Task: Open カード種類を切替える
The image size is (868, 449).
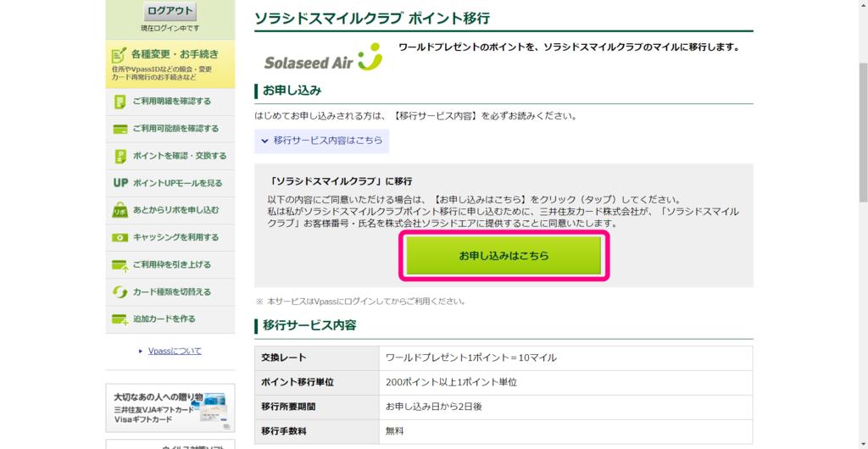Action: point(170,292)
